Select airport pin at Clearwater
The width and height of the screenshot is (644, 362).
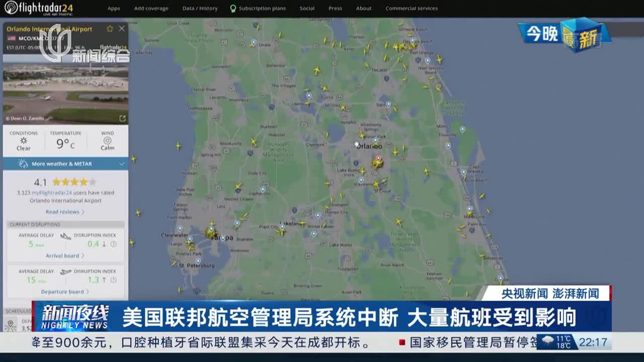click(180, 229)
